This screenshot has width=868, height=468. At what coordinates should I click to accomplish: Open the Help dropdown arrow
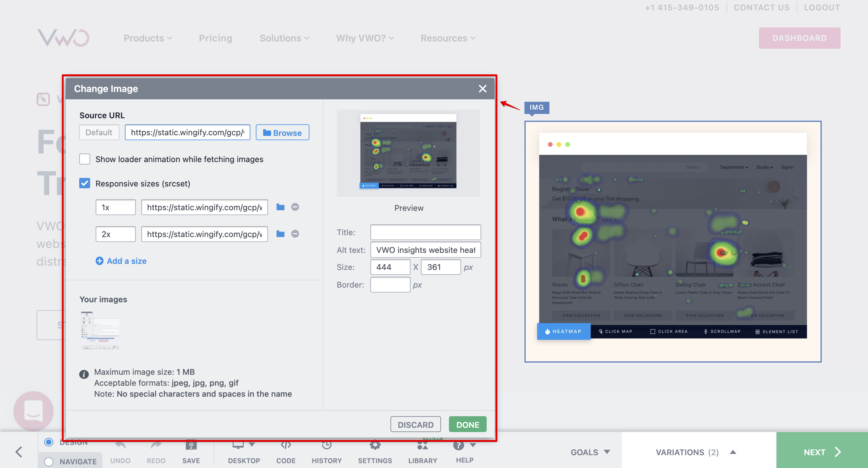(473, 445)
